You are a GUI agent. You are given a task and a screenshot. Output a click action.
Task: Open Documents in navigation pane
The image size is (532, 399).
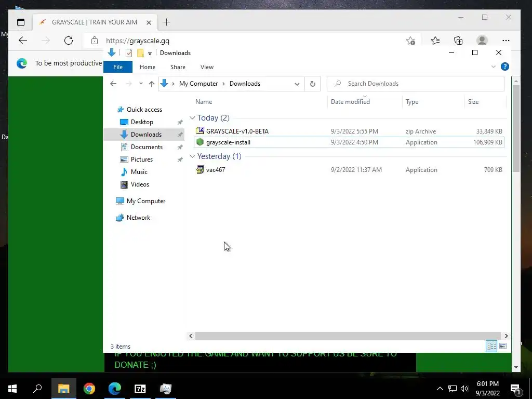[147, 147]
